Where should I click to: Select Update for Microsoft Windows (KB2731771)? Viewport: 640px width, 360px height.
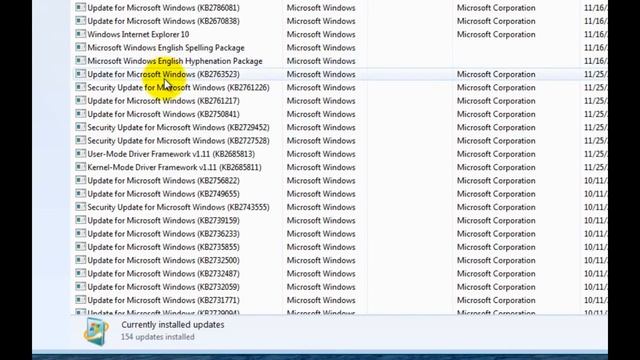(163, 300)
